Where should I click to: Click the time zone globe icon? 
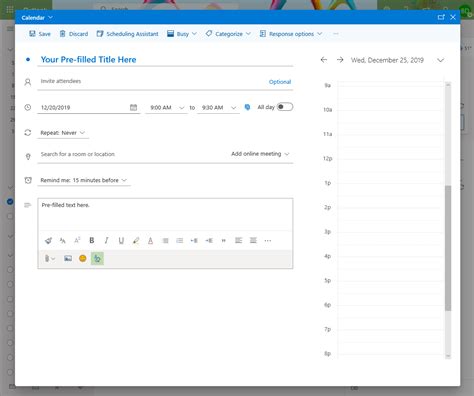point(247,107)
